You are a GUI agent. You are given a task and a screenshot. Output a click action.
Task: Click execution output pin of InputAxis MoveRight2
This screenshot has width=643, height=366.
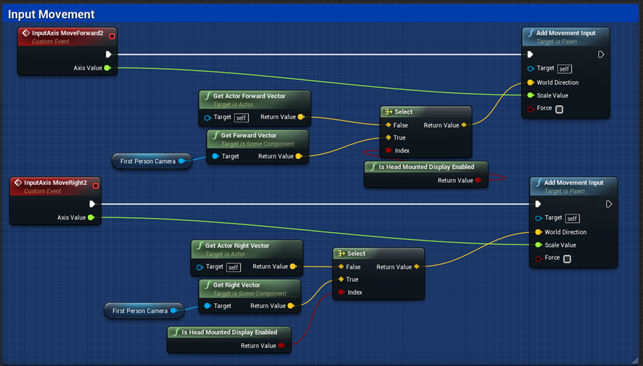92,204
